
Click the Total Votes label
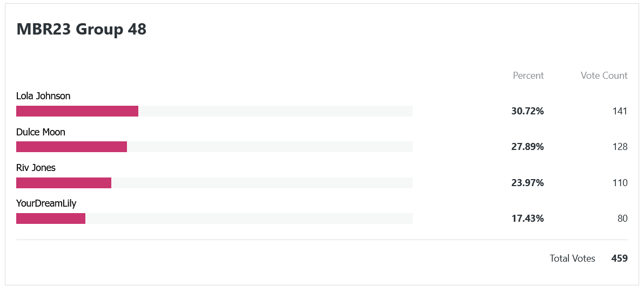pyautogui.click(x=573, y=258)
